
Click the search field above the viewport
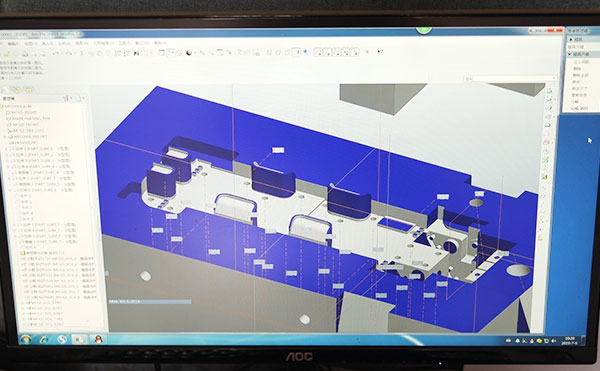click(509, 78)
